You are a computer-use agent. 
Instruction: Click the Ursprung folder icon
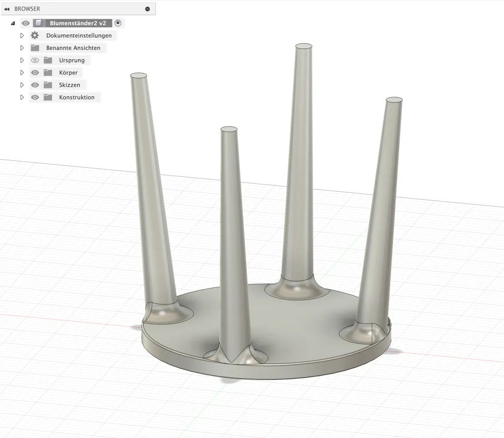click(x=47, y=60)
